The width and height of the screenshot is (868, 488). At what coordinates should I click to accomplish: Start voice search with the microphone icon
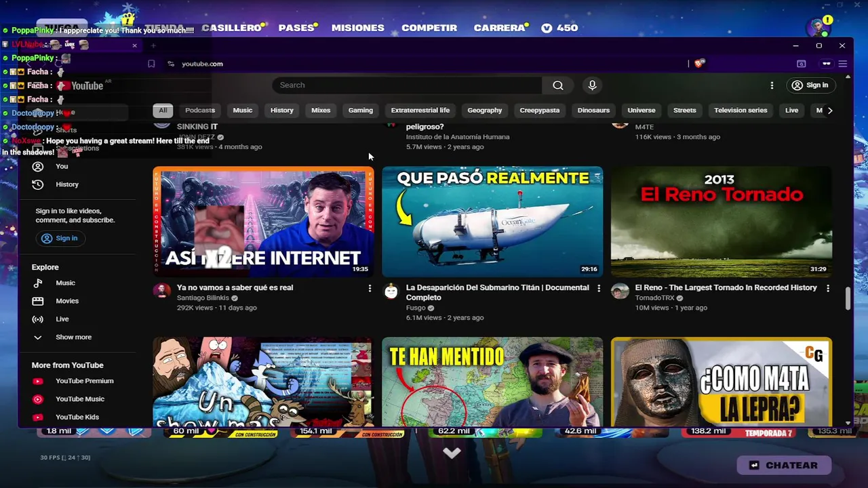click(x=592, y=85)
